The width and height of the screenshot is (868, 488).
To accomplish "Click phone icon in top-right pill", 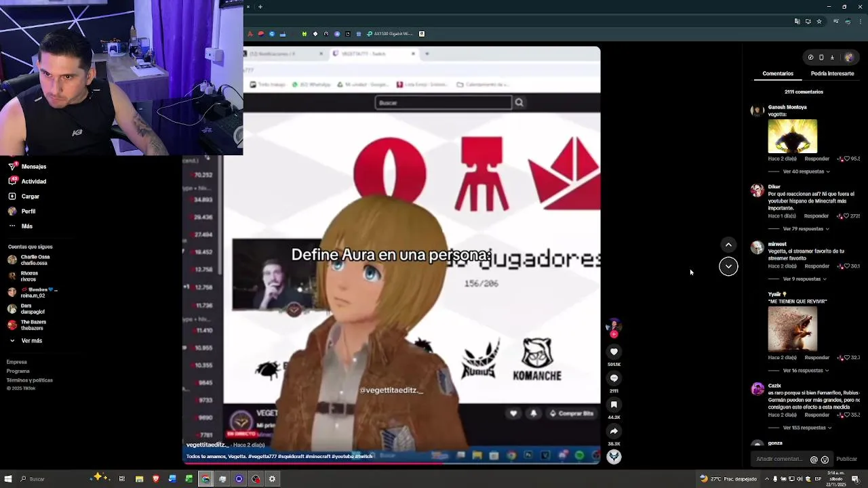I will coord(821,58).
